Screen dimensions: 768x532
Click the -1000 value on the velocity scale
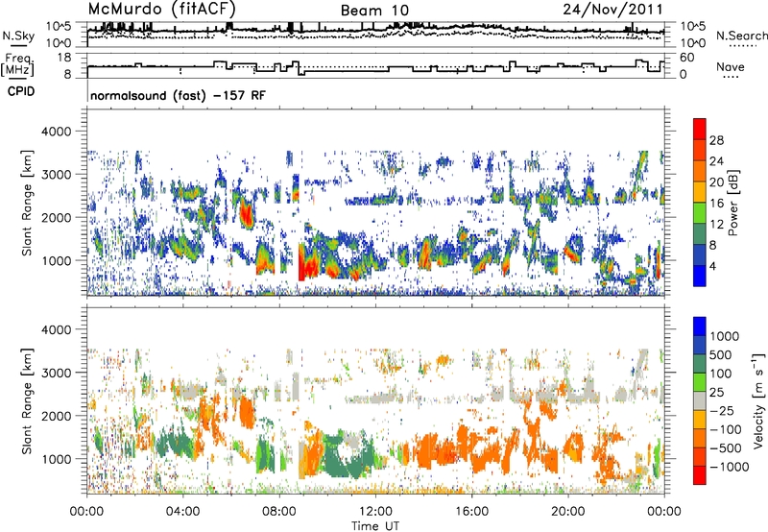coord(730,467)
